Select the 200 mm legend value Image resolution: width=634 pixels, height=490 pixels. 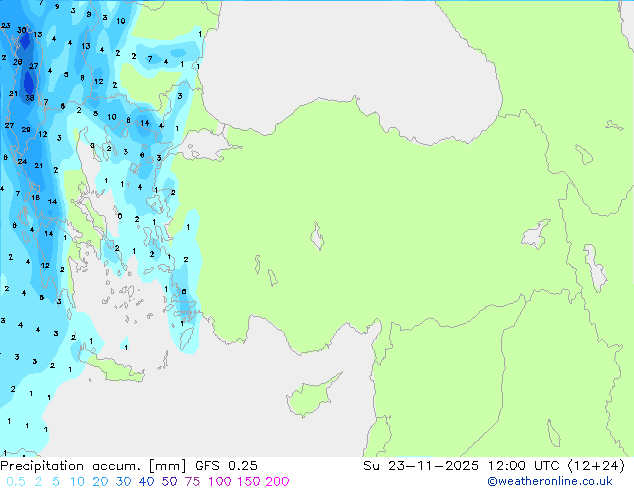(277, 482)
